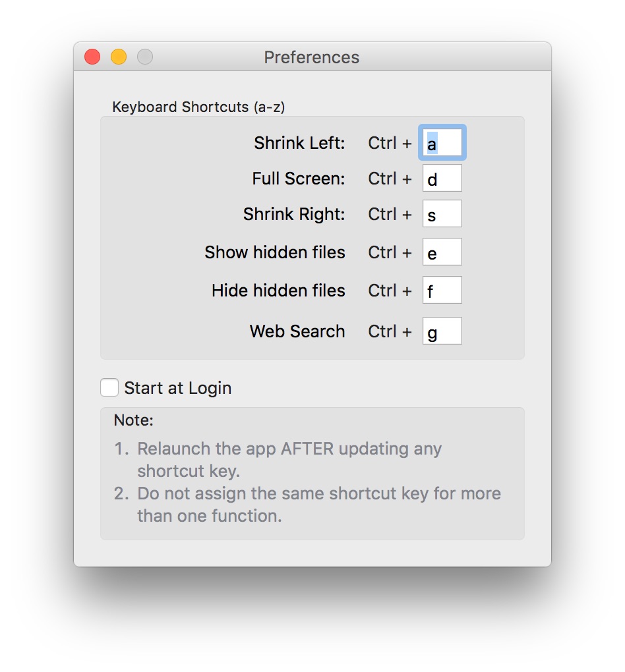Image resolution: width=625 pixels, height=672 pixels.
Task: Select the Shrink Right shortcut key field
Action: (x=442, y=214)
